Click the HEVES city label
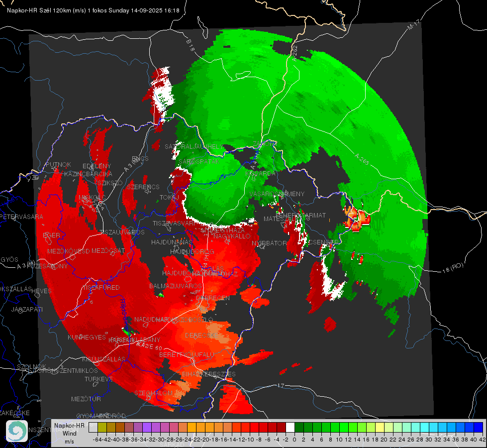The image size is (487, 448). (x=41, y=291)
